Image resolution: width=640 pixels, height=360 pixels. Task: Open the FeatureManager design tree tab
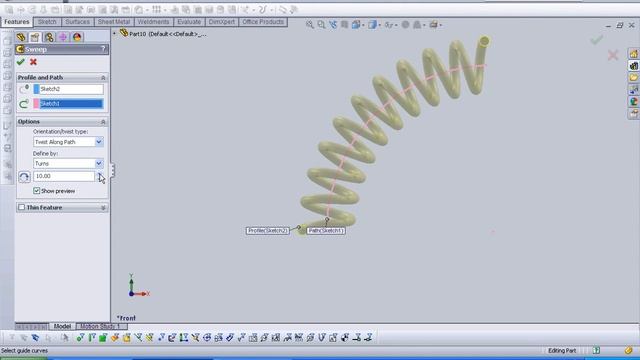(x=21, y=37)
